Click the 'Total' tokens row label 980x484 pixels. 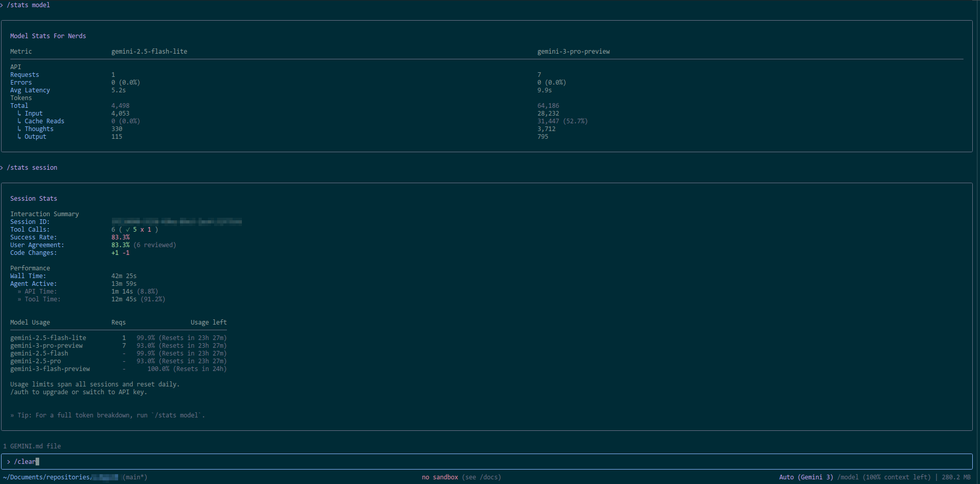pyautogui.click(x=20, y=106)
